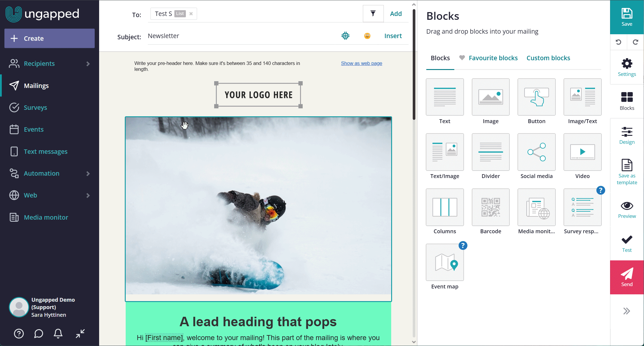
Task: Click Insert link in subject row
Action: click(x=393, y=36)
